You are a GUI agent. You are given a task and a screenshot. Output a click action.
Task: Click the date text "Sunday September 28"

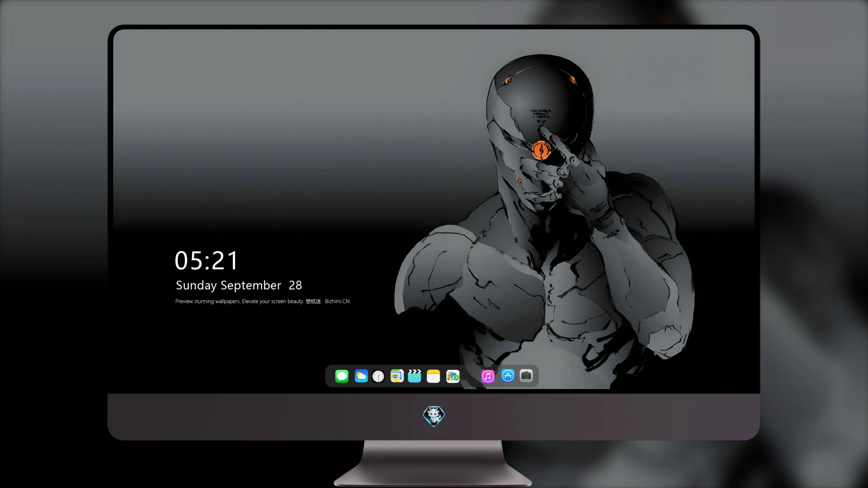(239, 286)
